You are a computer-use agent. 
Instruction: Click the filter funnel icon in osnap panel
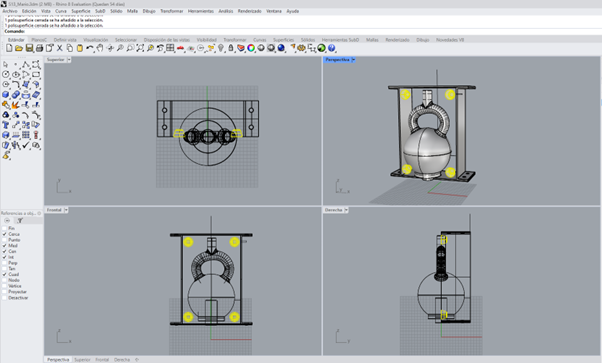click(20, 220)
